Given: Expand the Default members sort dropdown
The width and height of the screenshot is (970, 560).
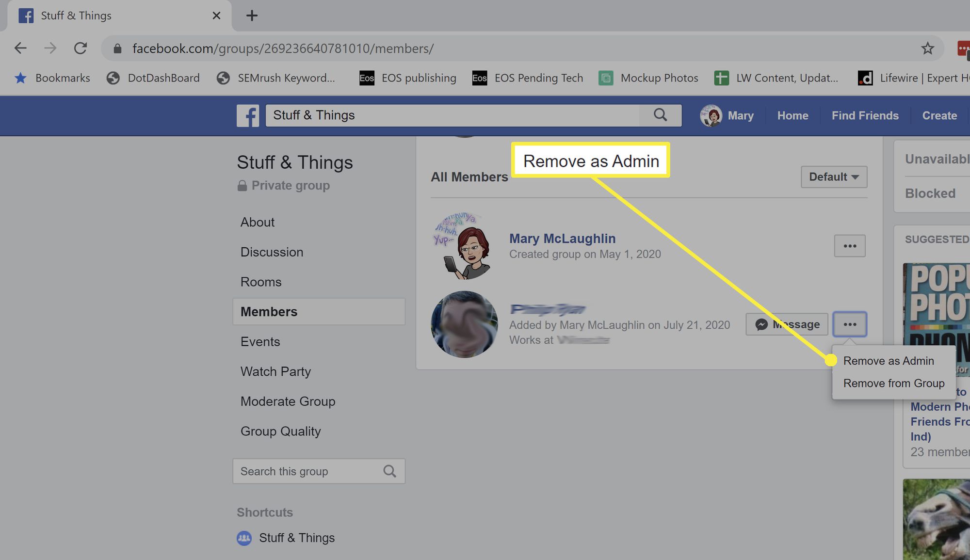Looking at the screenshot, I should pyautogui.click(x=833, y=176).
